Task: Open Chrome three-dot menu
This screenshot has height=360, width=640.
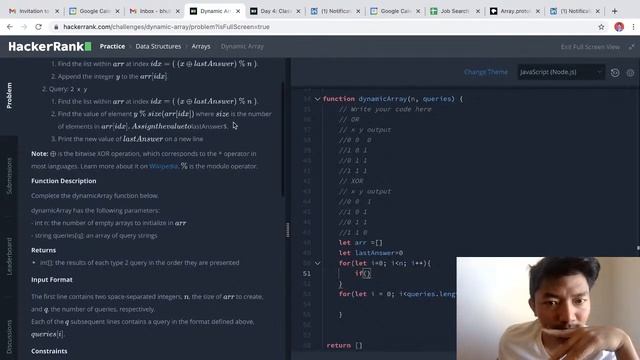Action: point(633,27)
